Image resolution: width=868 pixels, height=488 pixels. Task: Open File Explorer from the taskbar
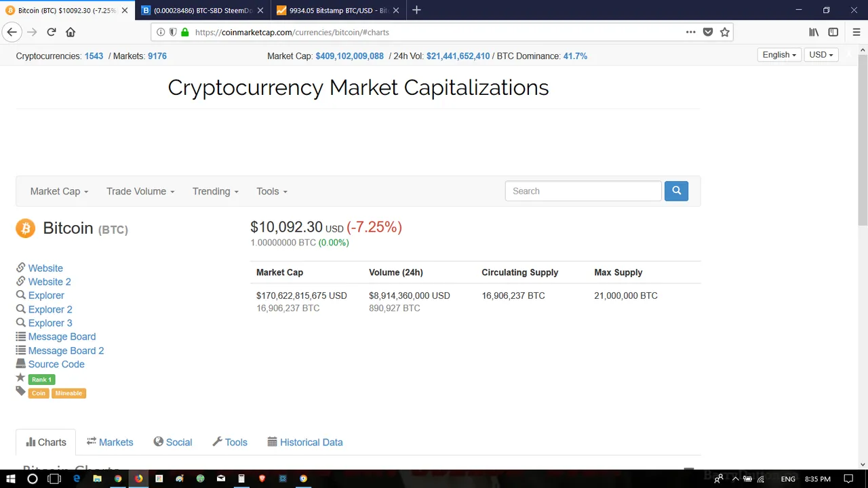(x=97, y=479)
